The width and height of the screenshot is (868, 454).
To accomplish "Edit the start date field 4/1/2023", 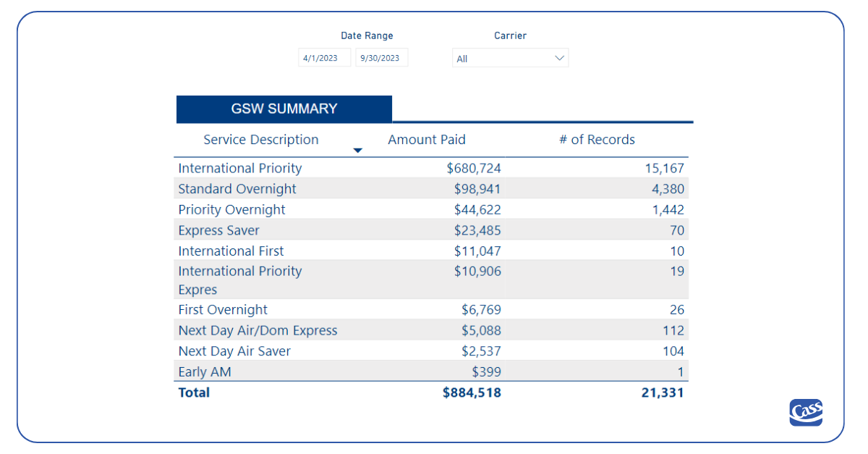I will point(325,58).
